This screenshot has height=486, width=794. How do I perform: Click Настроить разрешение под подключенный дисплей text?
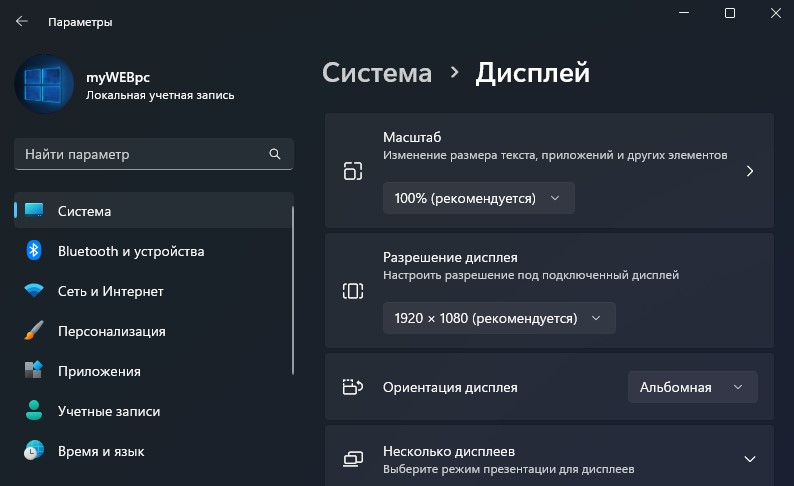(531, 275)
